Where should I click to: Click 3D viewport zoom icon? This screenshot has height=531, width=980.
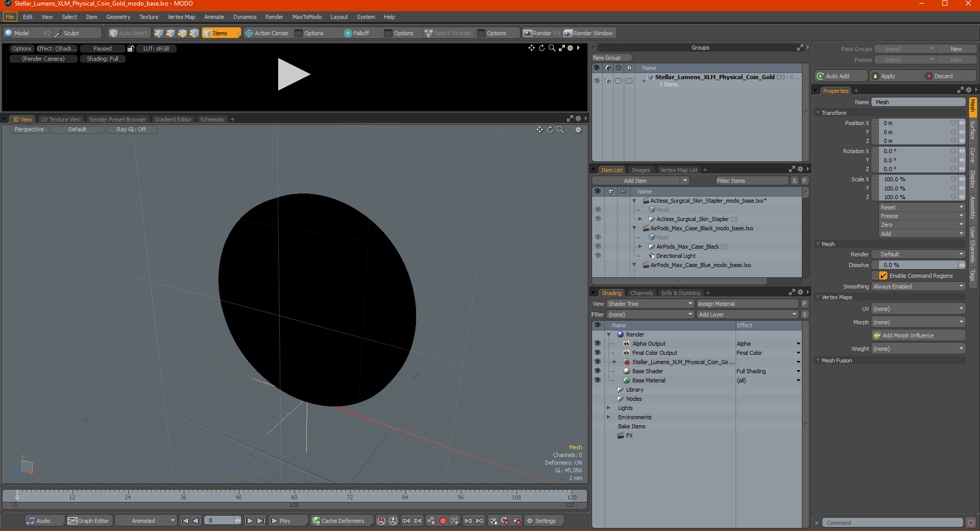point(560,130)
